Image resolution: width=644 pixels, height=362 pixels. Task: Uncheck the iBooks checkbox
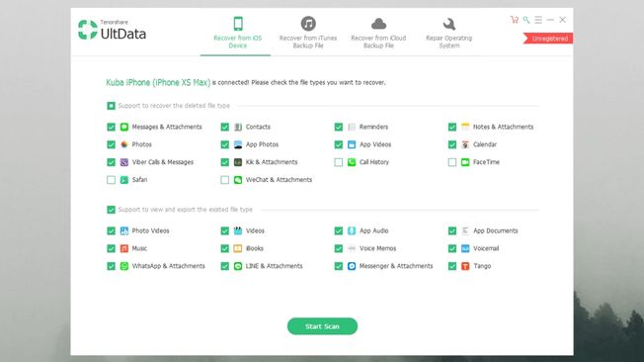click(x=224, y=248)
